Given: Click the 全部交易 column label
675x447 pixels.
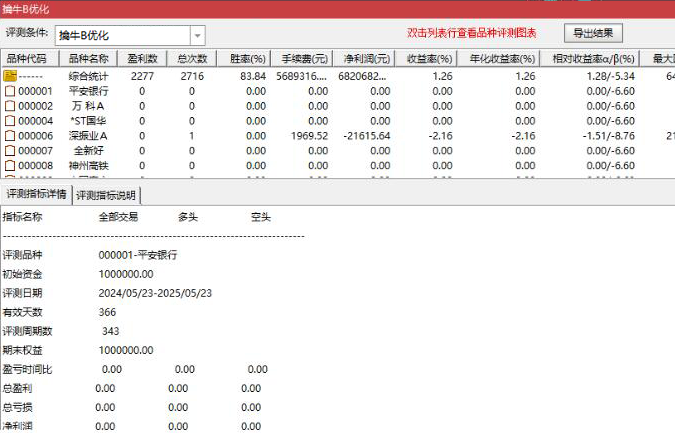Looking at the screenshot, I should (118, 217).
